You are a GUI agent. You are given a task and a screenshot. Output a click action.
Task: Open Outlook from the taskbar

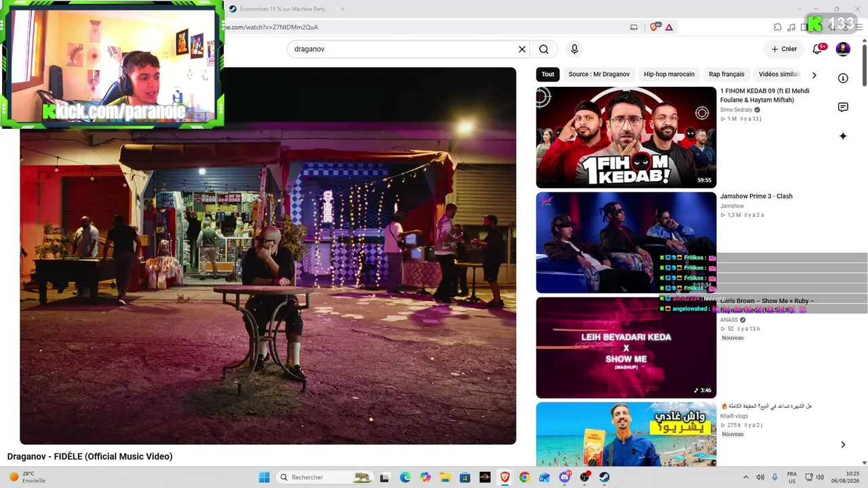[545, 477]
